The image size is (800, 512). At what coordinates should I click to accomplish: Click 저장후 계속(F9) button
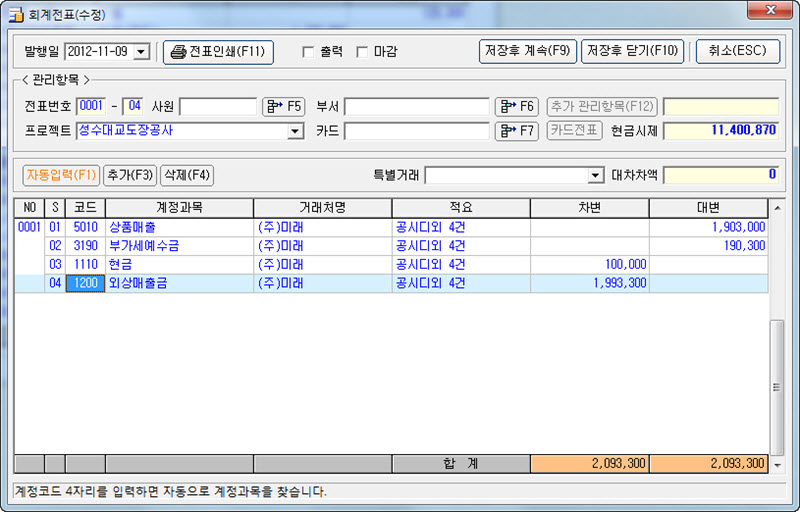coord(528,52)
